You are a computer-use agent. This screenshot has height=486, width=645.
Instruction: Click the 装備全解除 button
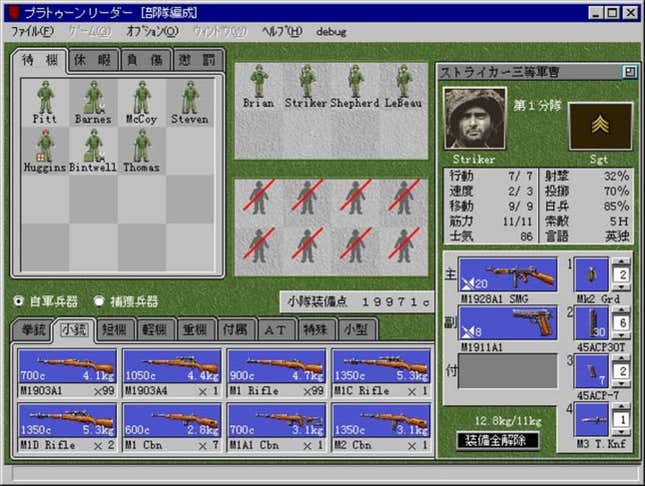coord(497,441)
